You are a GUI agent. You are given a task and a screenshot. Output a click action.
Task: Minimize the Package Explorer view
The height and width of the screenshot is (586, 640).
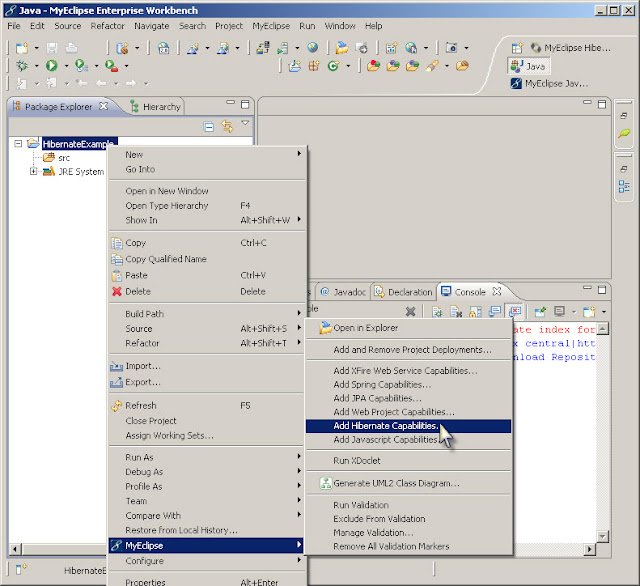(x=231, y=102)
